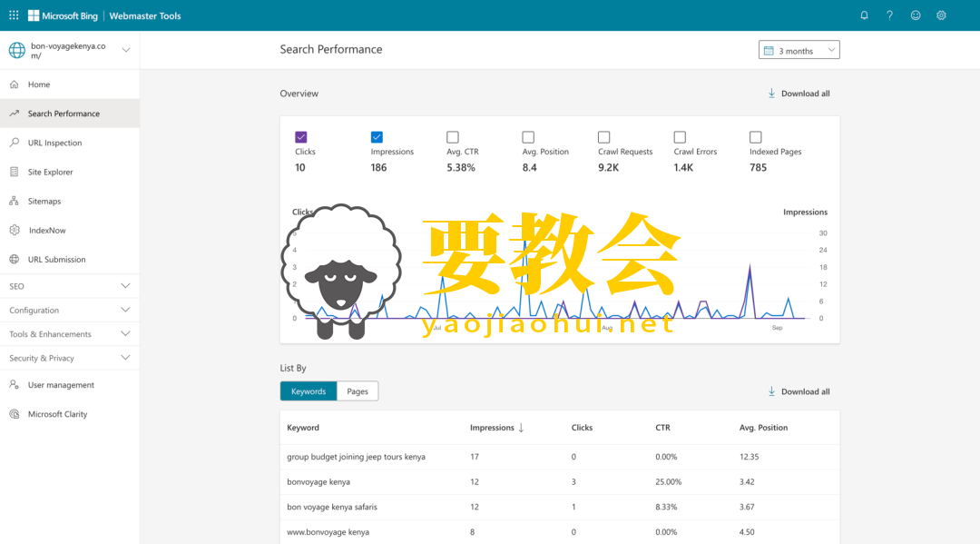The height and width of the screenshot is (544, 980).
Task: Click the Microsoft Bing logo
Action: tap(63, 15)
